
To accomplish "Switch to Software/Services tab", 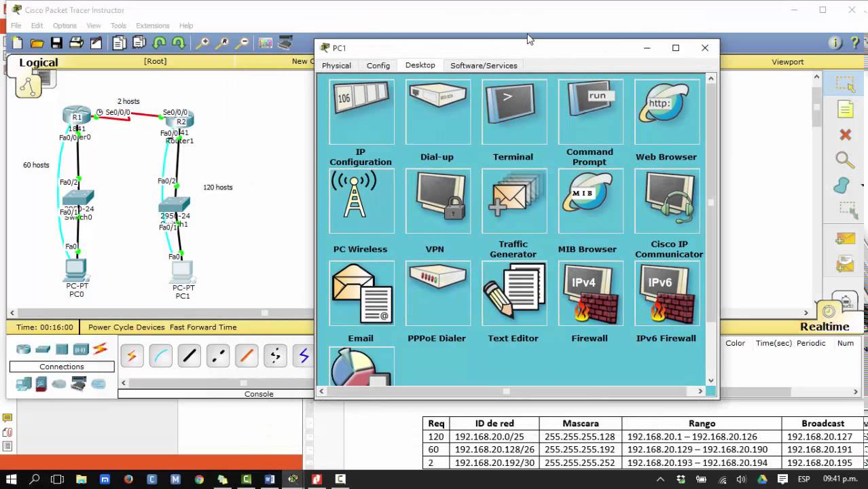I will tap(484, 65).
